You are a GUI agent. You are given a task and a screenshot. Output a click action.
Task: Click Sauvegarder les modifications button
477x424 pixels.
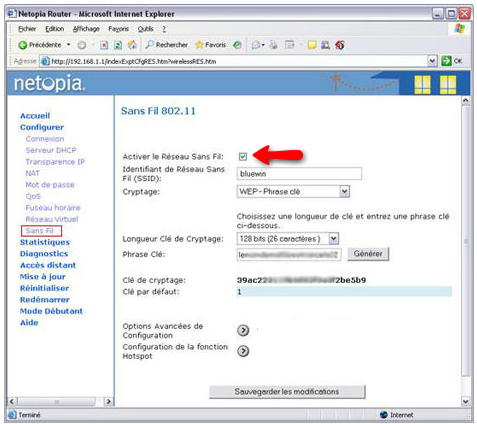click(287, 392)
